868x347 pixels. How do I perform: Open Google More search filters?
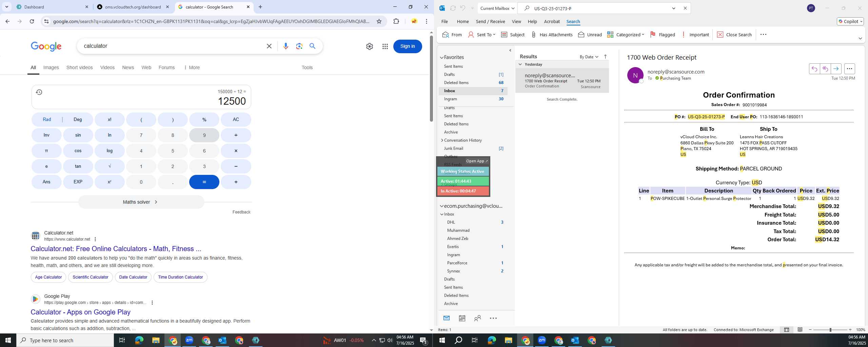tap(192, 67)
